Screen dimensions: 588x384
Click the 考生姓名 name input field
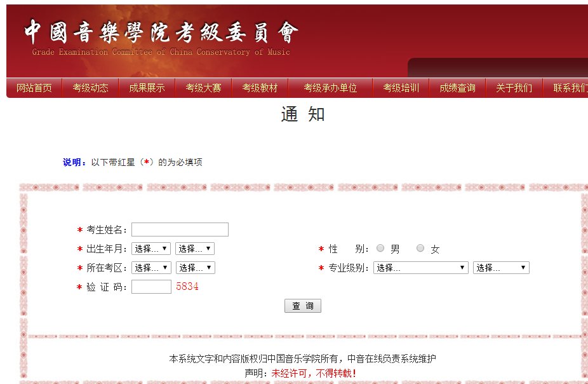point(180,229)
